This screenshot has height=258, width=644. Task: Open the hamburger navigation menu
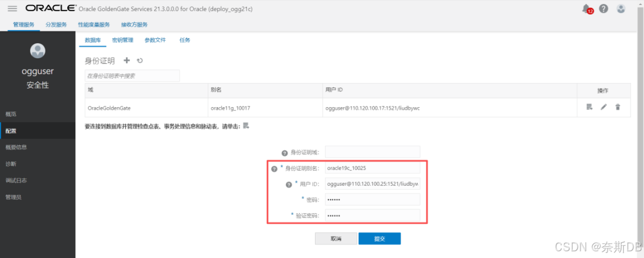tap(12, 8)
